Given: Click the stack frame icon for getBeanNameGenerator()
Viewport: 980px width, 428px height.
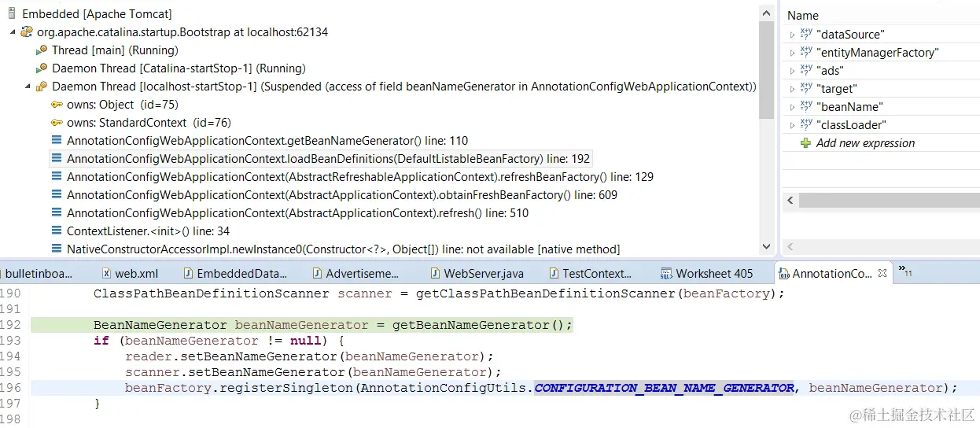Looking at the screenshot, I should click(57, 141).
